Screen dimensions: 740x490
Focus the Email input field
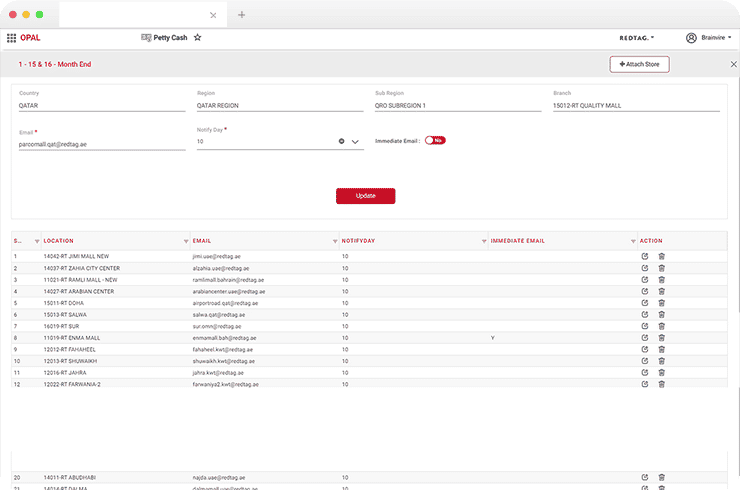coord(101,144)
